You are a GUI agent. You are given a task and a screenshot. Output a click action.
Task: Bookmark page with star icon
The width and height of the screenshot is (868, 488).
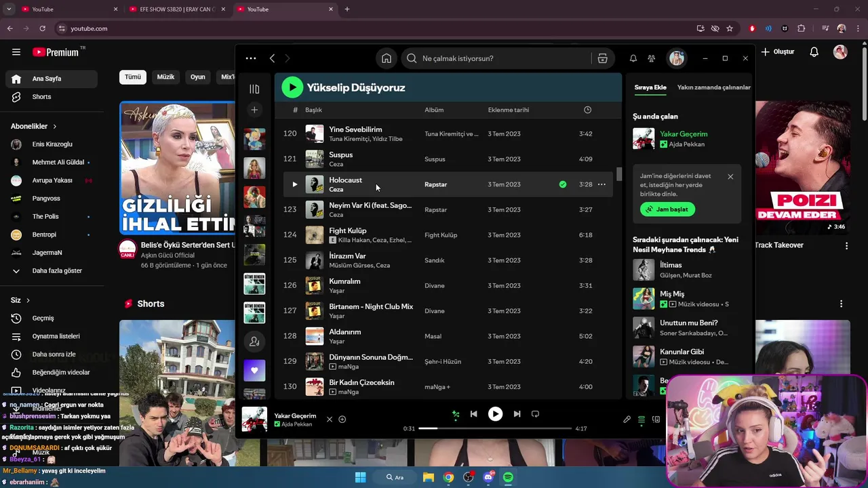tap(730, 28)
